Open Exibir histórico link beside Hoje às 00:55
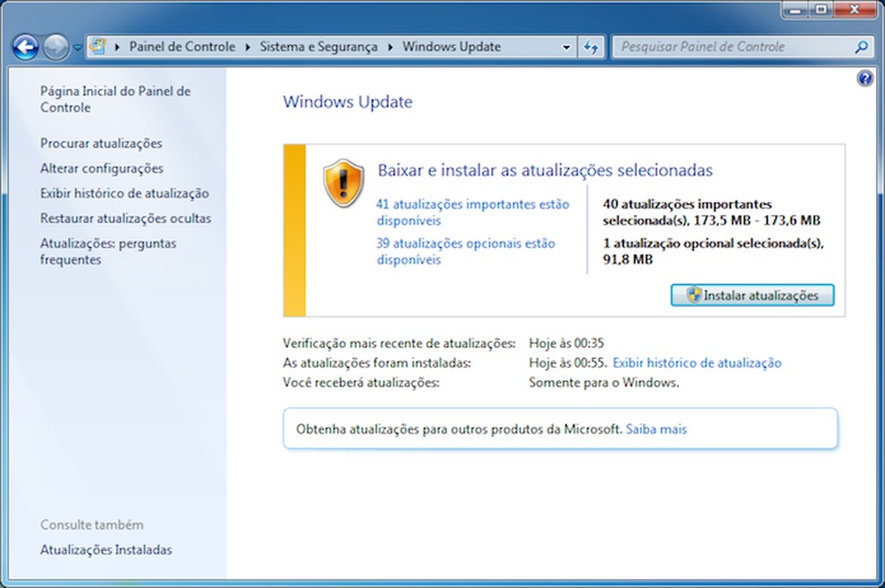This screenshot has height=588, width=885. tap(697, 363)
